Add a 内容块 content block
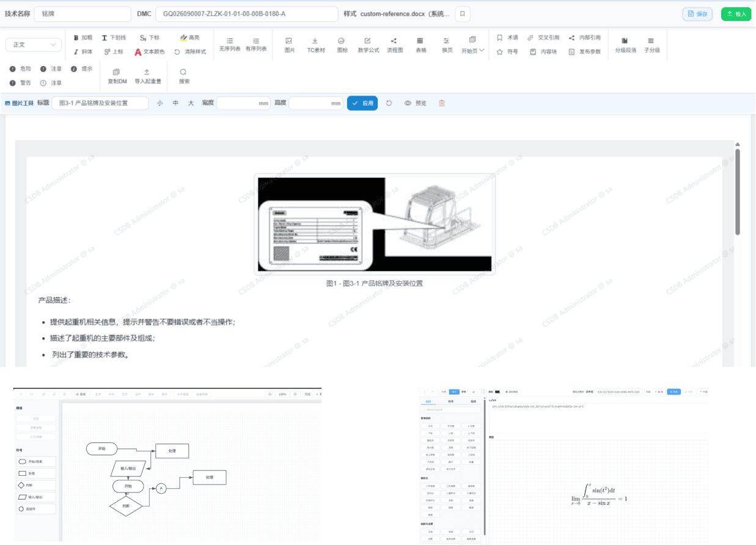The width and height of the screenshot is (756, 545). [x=543, y=52]
